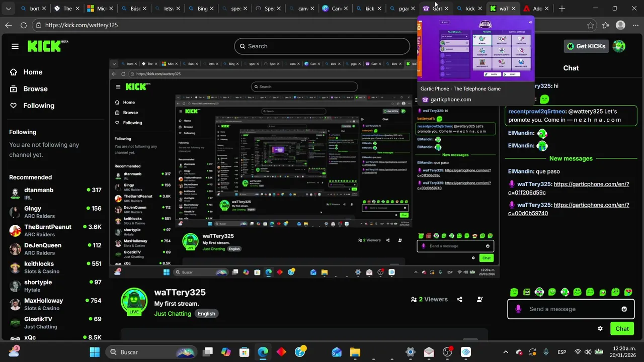Switch to the Bing tab
Screen dimensions: 644x362
tap(202, 9)
